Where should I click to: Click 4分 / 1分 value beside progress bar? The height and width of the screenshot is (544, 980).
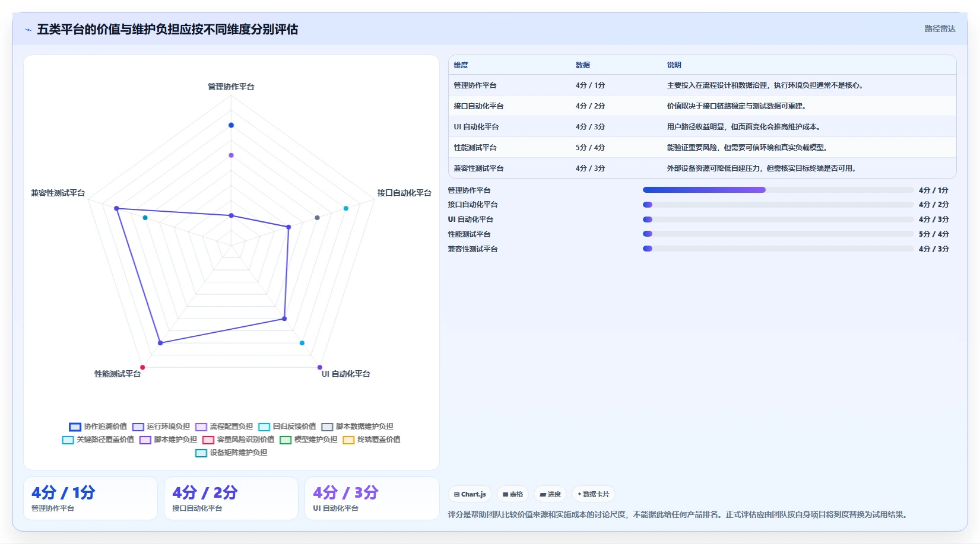[934, 190]
